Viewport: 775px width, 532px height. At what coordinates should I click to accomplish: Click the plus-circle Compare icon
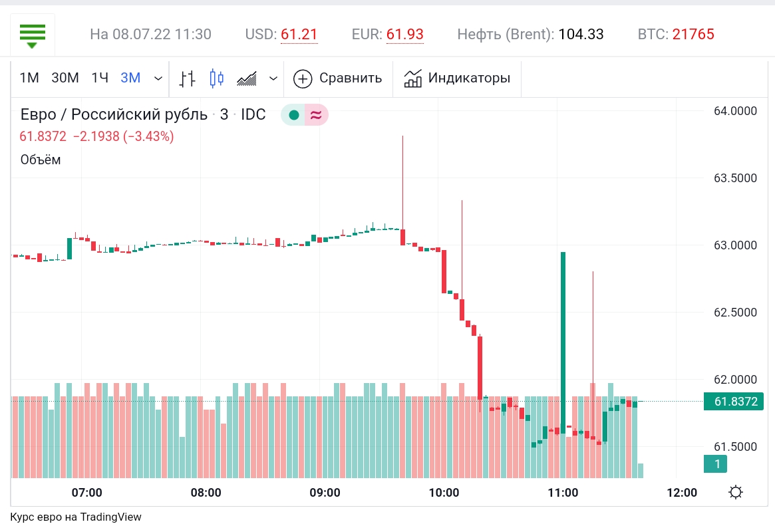(303, 78)
